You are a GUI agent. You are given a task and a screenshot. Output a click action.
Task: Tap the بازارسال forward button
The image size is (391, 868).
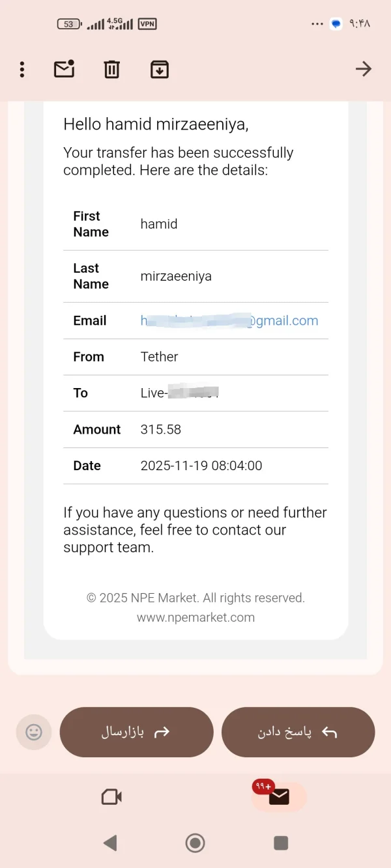click(x=136, y=732)
